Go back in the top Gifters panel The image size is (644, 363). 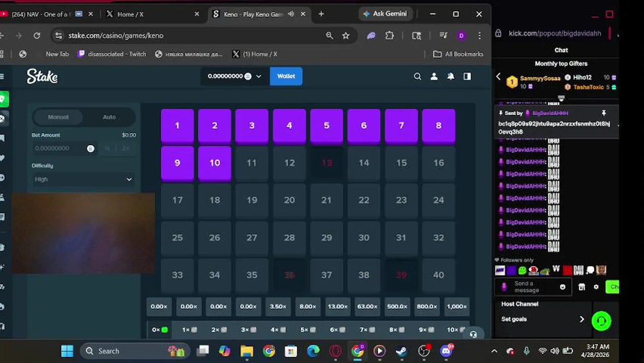tap(498, 77)
